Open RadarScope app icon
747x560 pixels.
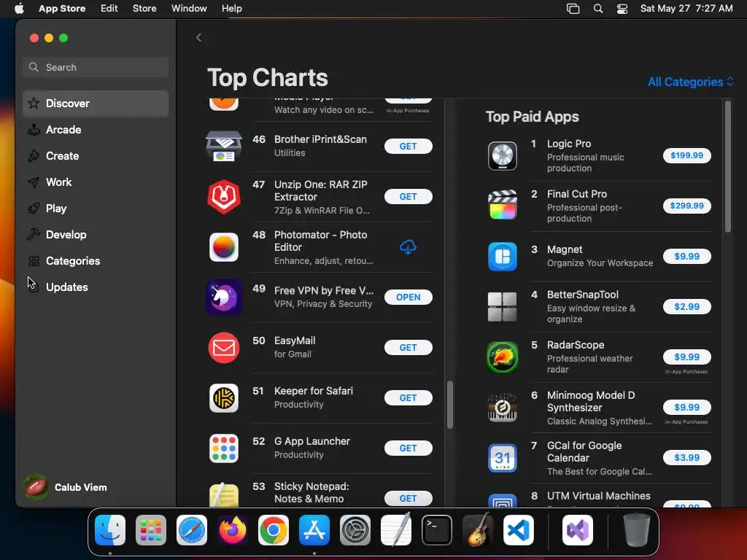coord(503,357)
